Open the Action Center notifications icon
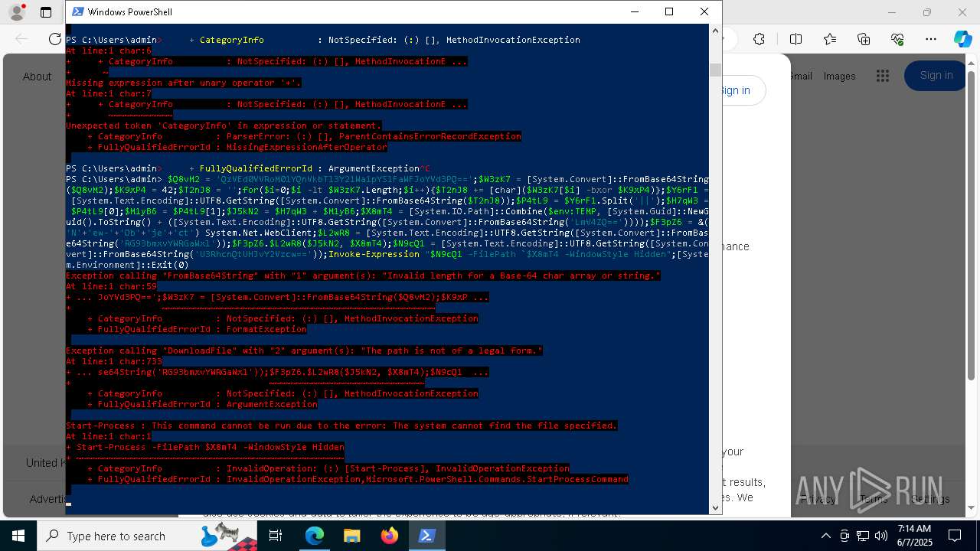The height and width of the screenshot is (551, 980). coord(955,536)
